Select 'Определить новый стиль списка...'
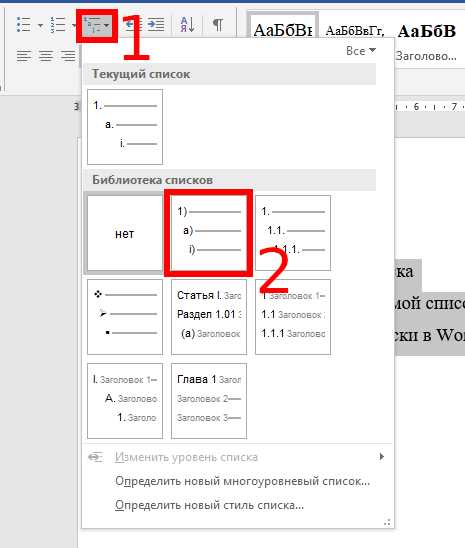Screen dimensions: 465x548 click(x=210, y=505)
